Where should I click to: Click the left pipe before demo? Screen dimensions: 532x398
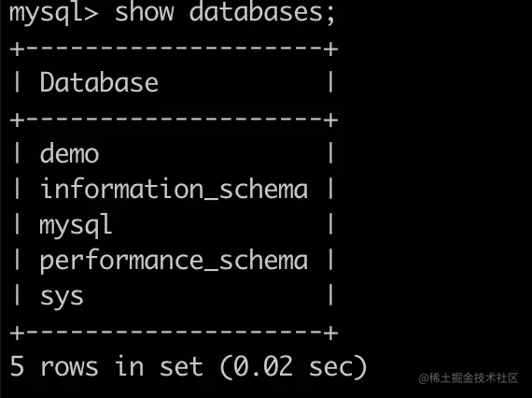pos(17,153)
